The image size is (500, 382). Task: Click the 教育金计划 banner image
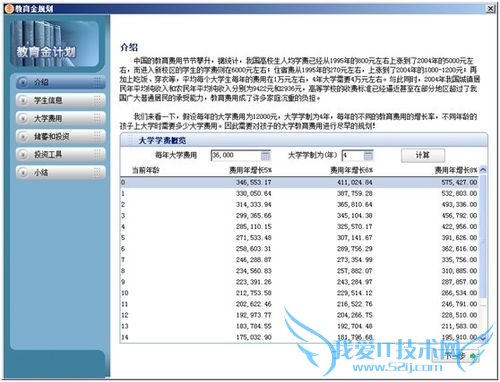pyautogui.click(x=55, y=43)
